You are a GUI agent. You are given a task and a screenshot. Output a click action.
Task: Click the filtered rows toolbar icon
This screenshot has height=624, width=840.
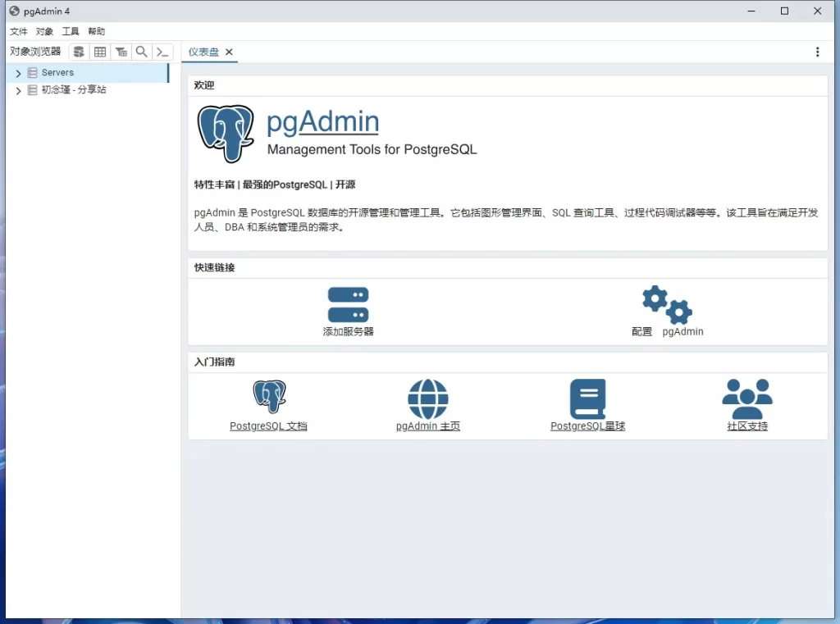coord(121,52)
